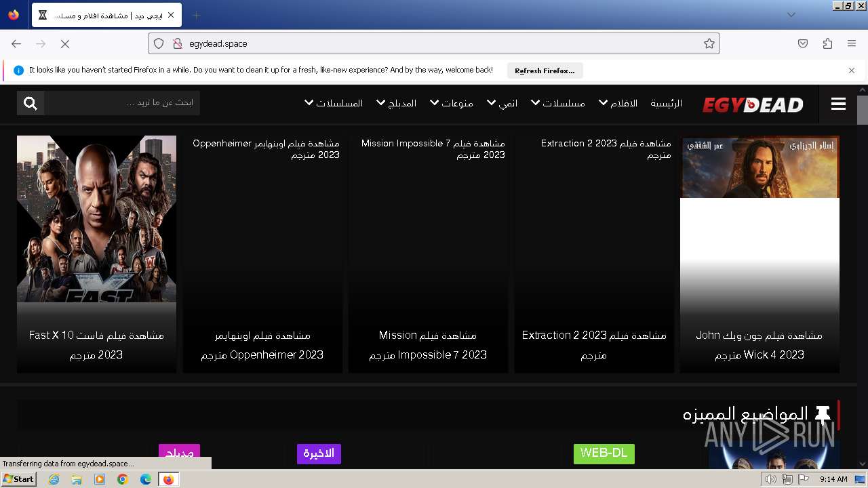Viewport: 868px width, 488px height.
Task: Expand the المسلسلات menu
Action: (x=334, y=103)
